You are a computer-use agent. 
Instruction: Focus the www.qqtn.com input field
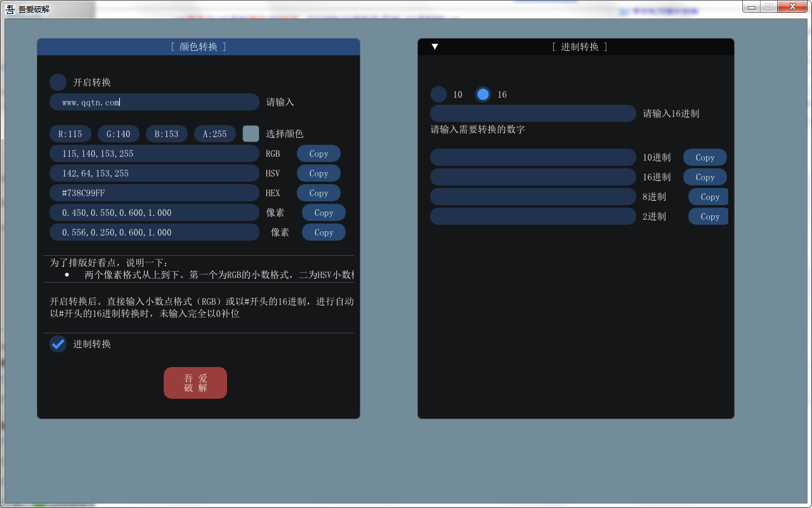click(x=154, y=102)
